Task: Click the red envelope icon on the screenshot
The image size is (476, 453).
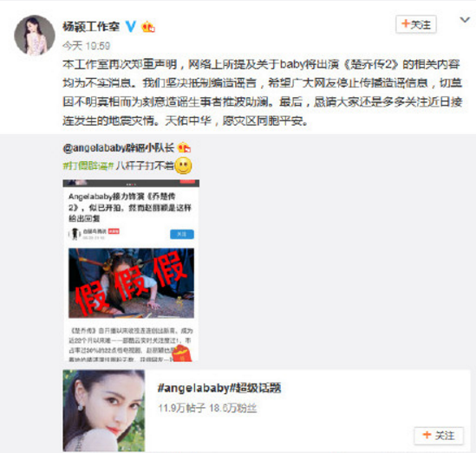Action: [x=182, y=353]
